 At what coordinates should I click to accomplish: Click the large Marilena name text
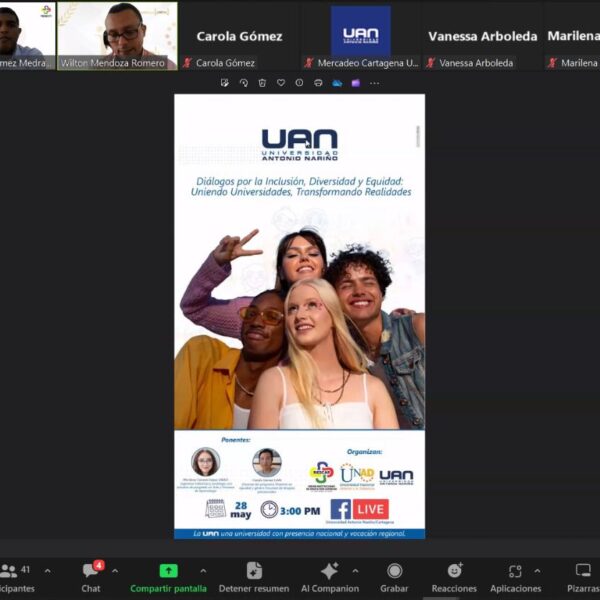tap(573, 36)
